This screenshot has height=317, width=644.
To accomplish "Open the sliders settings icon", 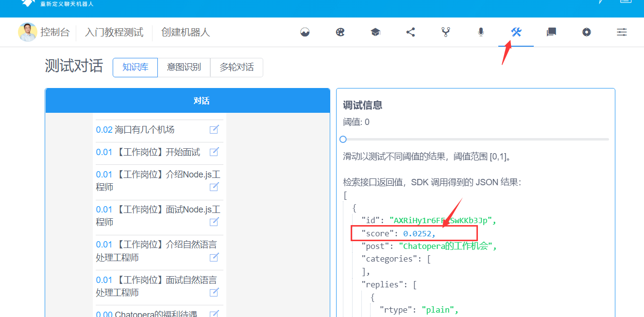I will point(622,33).
